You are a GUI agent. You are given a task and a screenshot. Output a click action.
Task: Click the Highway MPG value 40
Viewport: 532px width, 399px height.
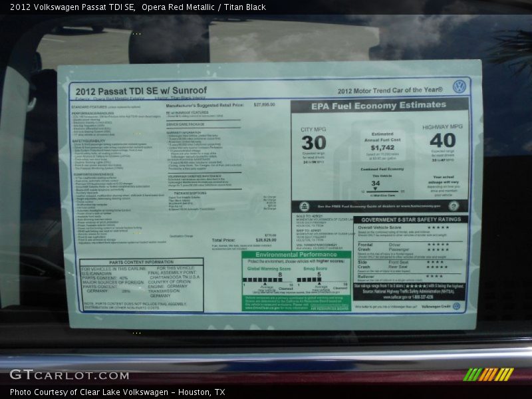coord(442,140)
